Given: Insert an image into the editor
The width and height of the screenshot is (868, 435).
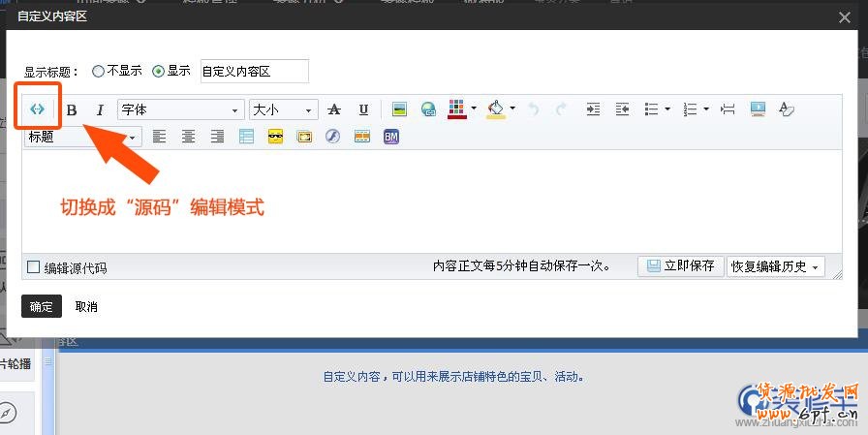Looking at the screenshot, I should click(399, 109).
